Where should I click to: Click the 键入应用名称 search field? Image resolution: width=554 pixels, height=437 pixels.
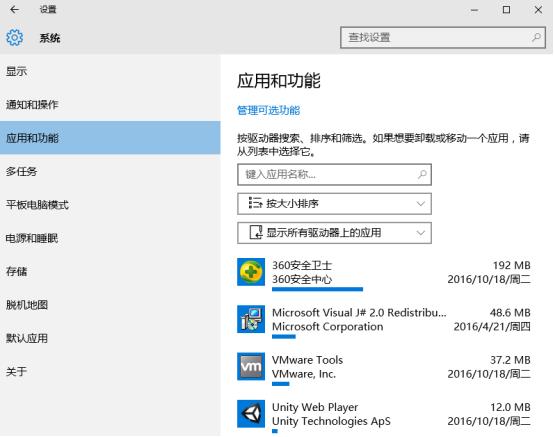[x=334, y=174]
